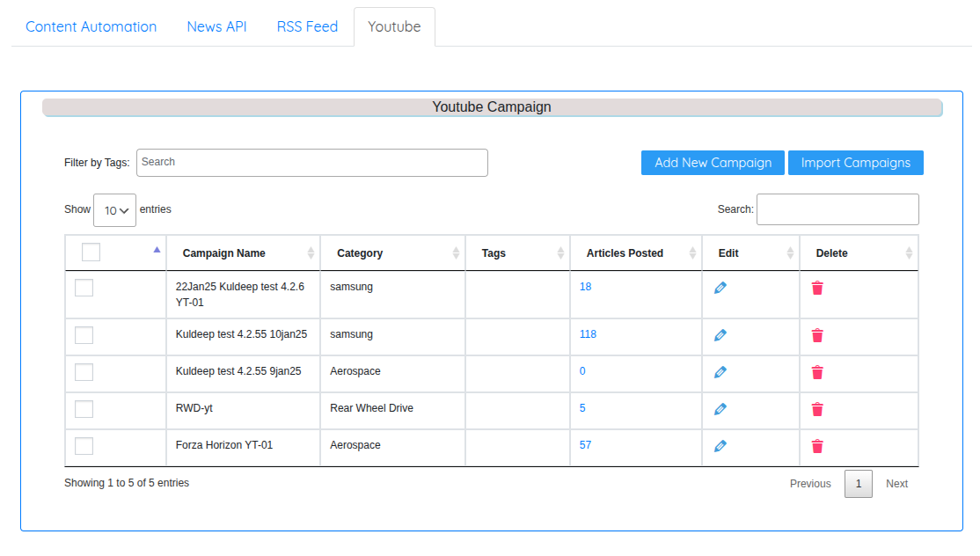This screenshot has width=980, height=556.
Task: Click trash icon for Kuldeep test 4.2.55 9jan25
Action: click(x=817, y=372)
